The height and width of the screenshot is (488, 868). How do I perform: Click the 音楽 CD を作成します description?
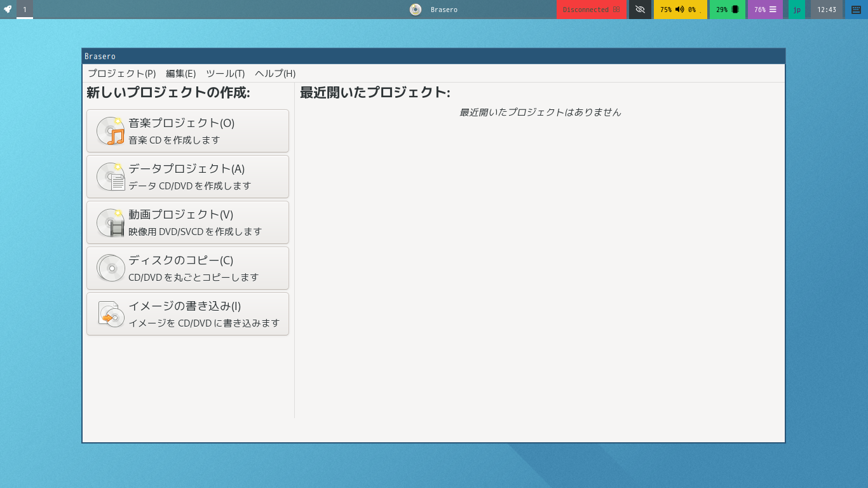tap(174, 140)
